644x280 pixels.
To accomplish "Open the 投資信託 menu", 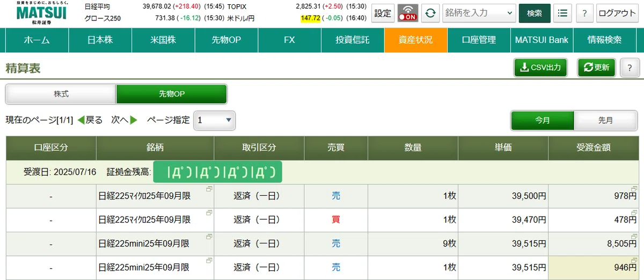I will pos(353,40).
